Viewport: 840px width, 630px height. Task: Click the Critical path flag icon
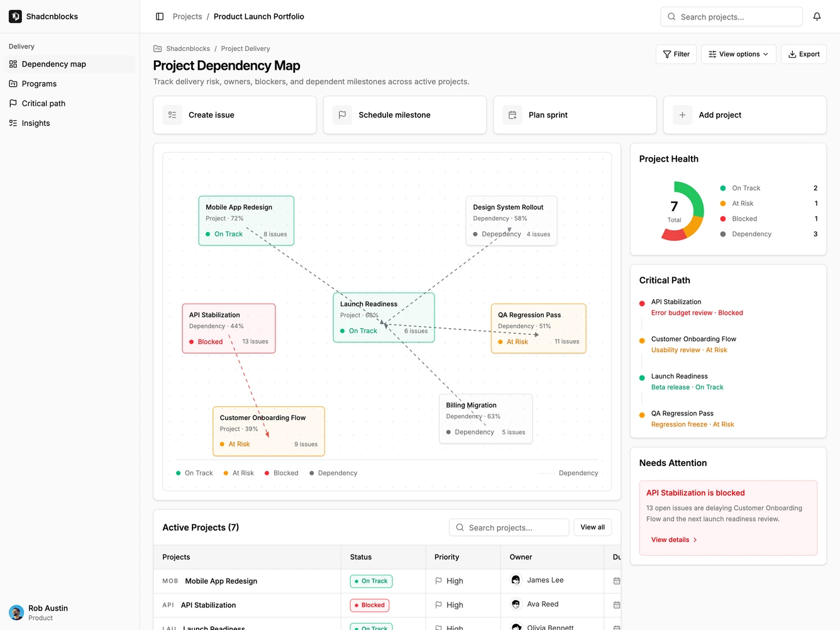(13, 103)
